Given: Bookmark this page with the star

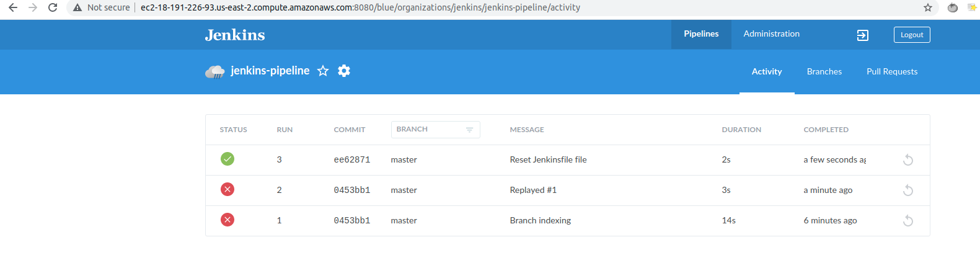Looking at the screenshot, I should click(x=928, y=7).
